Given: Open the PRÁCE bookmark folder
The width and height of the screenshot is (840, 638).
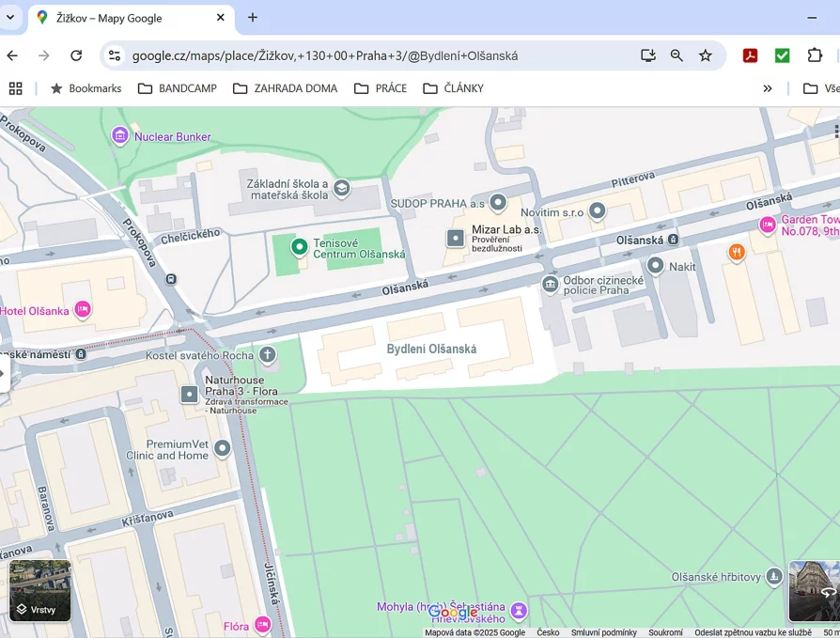Looking at the screenshot, I should pos(381,88).
